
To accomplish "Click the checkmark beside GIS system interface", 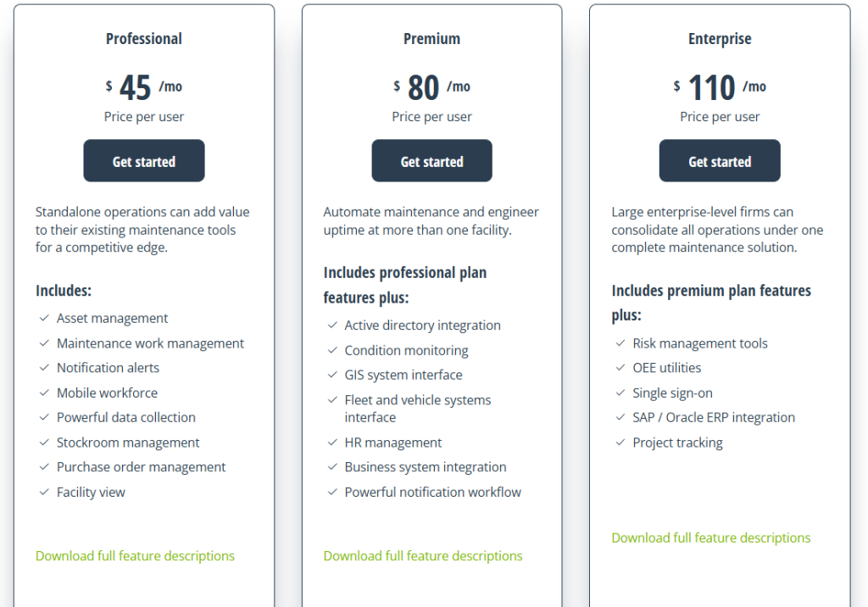I will (331, 376).
